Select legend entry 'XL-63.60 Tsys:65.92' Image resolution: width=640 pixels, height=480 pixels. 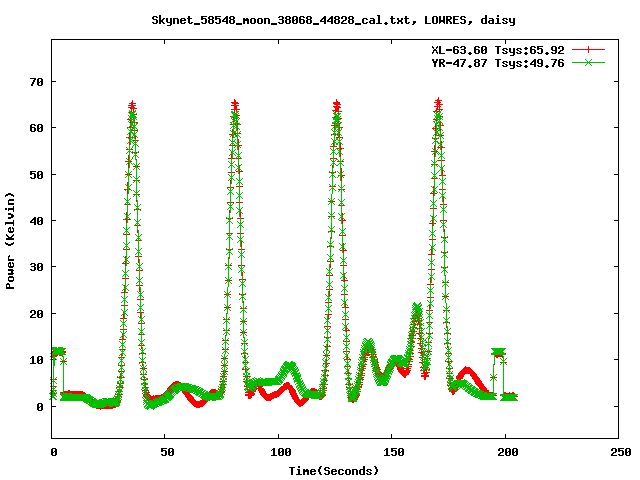[x=498, y=50]
